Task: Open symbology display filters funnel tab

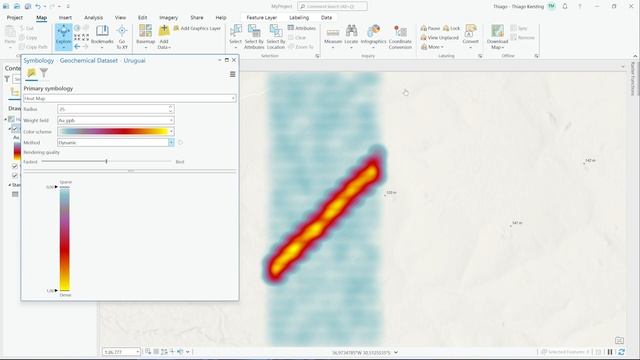Action: [44, 73]
